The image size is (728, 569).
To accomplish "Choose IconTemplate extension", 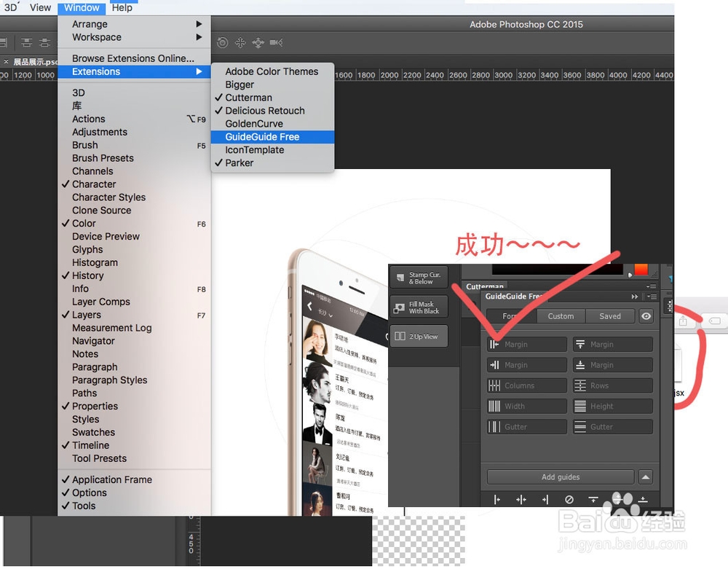I will click(x=272, y=150).
